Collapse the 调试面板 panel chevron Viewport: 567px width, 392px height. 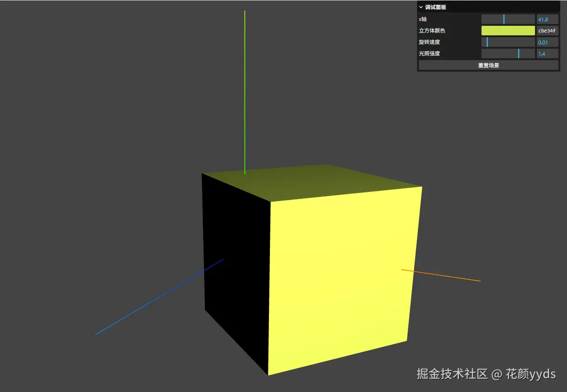coord(421,7)
